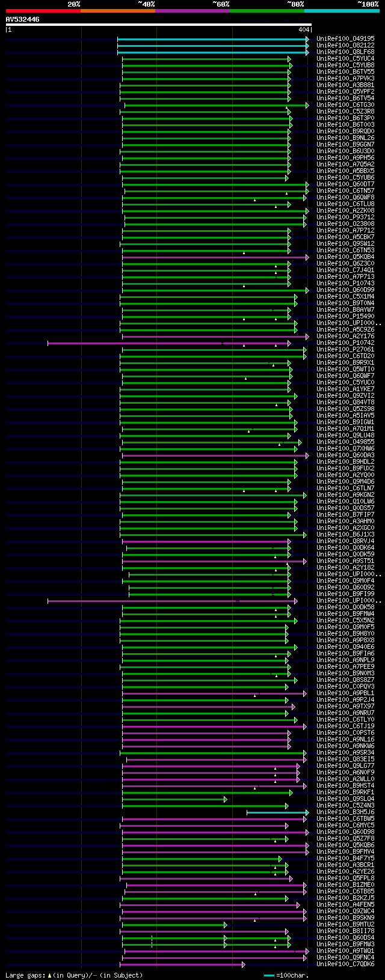Viewport: 385px width, 980px height.
Task: Click the arrowhead ending UniRef100_Q9SLQ4's bar
Action: point(226,799)
